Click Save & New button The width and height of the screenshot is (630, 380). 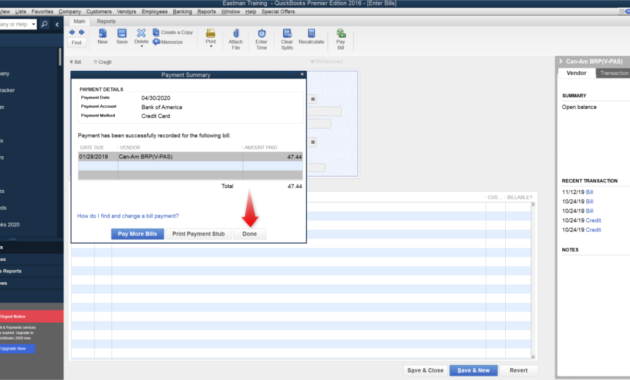click(x=473, y=370)
